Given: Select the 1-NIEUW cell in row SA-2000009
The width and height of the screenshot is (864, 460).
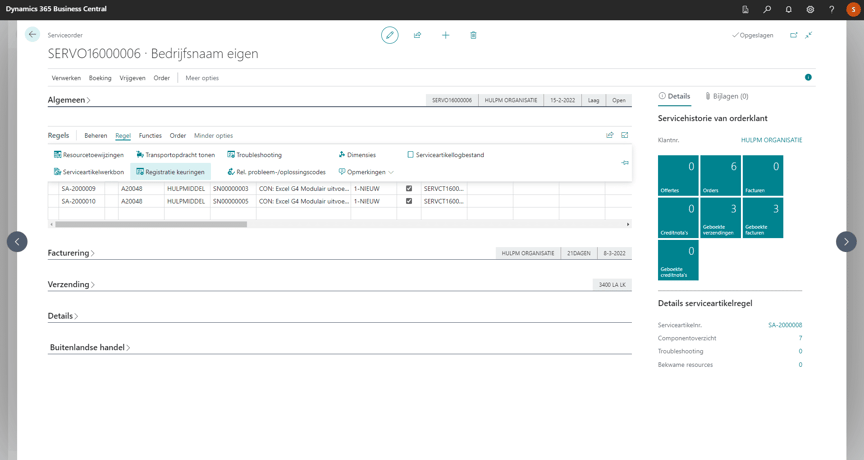Looking at the screenshot, I should point(374,188).
